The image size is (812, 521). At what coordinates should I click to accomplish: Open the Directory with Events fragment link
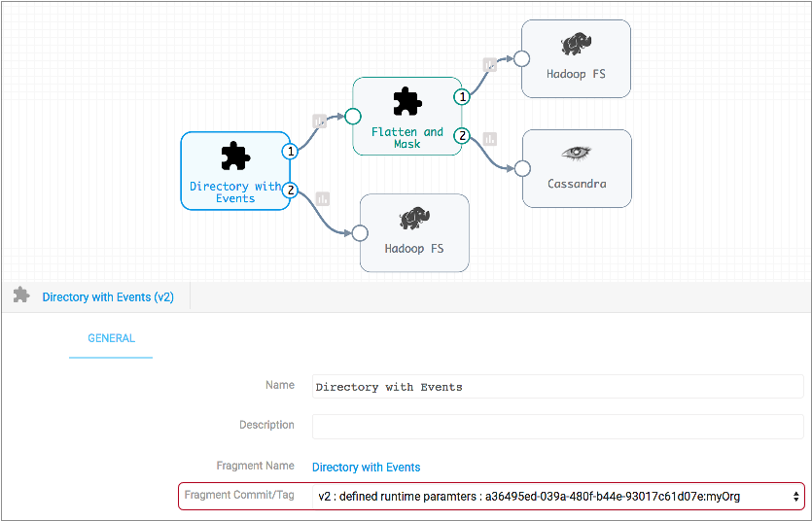[366, 468]
